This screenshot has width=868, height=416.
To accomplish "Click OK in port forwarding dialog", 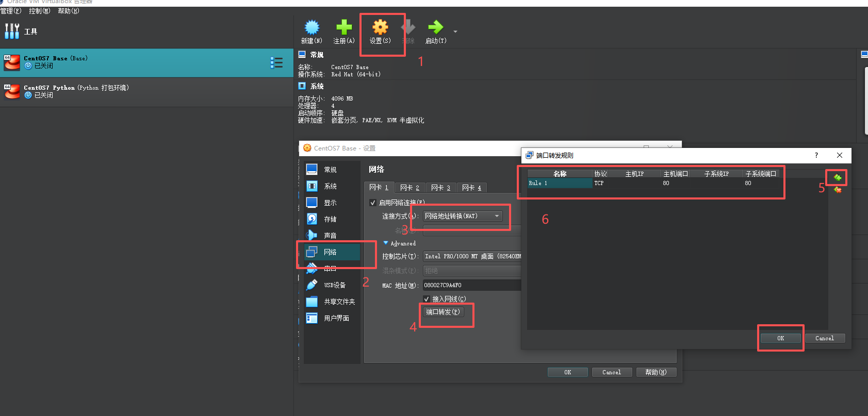I will (x=780, y=338).
